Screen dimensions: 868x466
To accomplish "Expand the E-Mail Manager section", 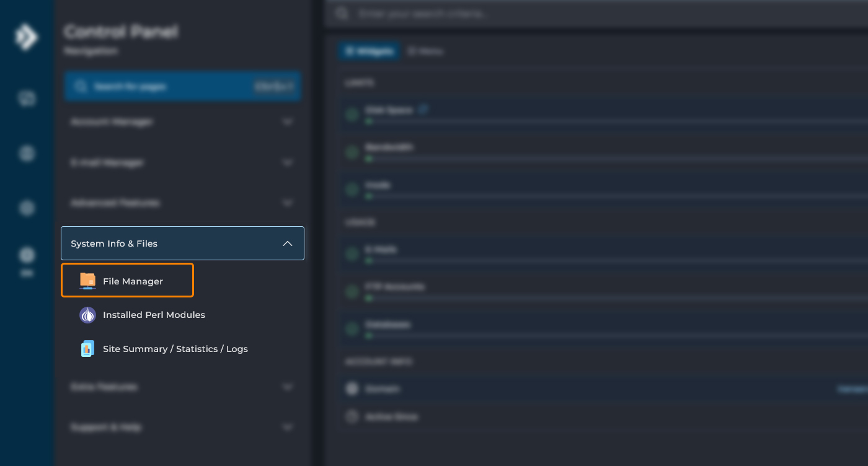I will [x=182, y=162].
